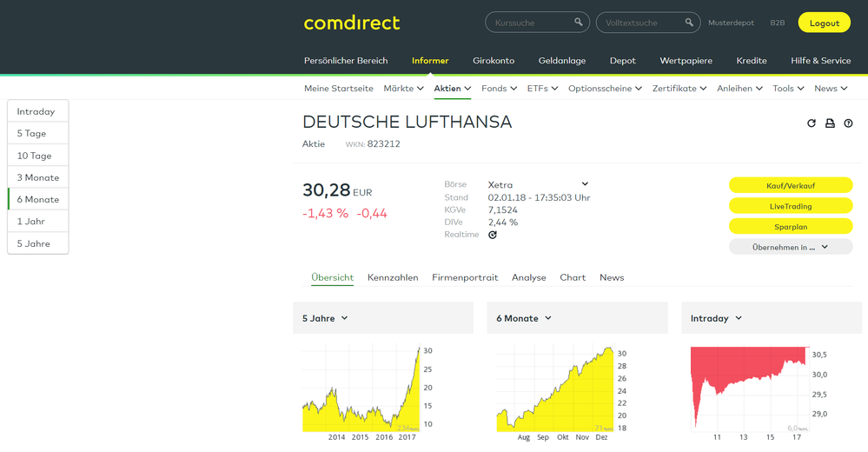Viewport: 868px width, 452px height.
Task: Open Hilfe & Service main menu
Action: tap(820, 60)
